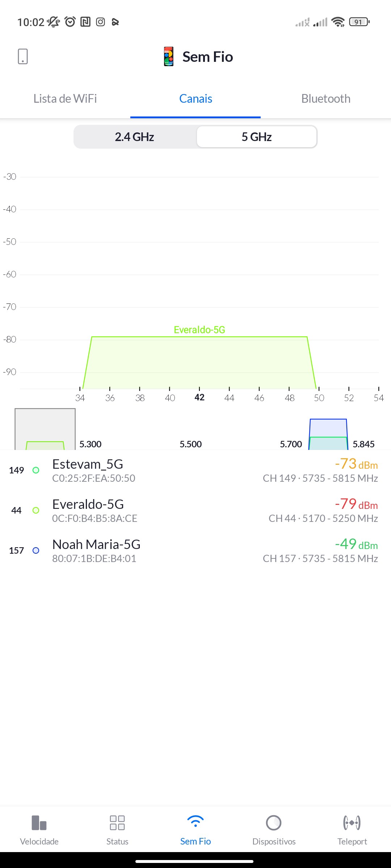
Task: Switch to the Lista de WiFi tab
Action: (65, 99)
